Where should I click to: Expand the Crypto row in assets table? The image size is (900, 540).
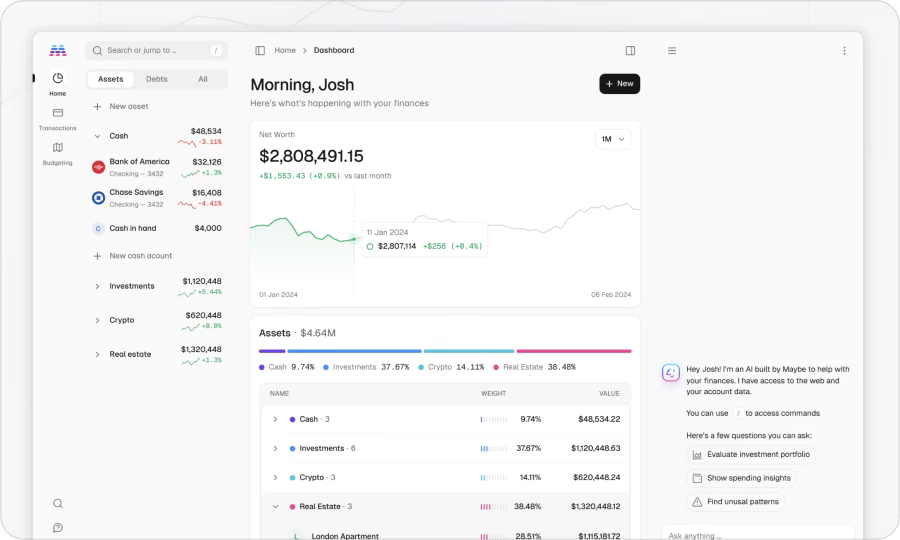(275, 477)
